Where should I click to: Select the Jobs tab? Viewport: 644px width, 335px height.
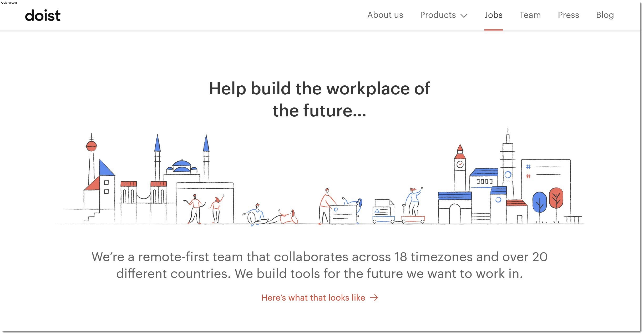pyautogui.click(x=493, y=15)
